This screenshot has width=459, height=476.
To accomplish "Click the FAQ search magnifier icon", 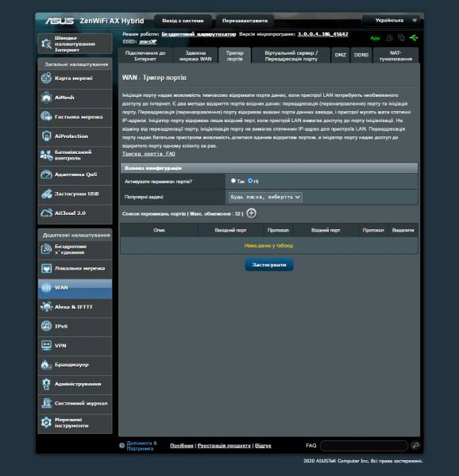I will [415, 445].
